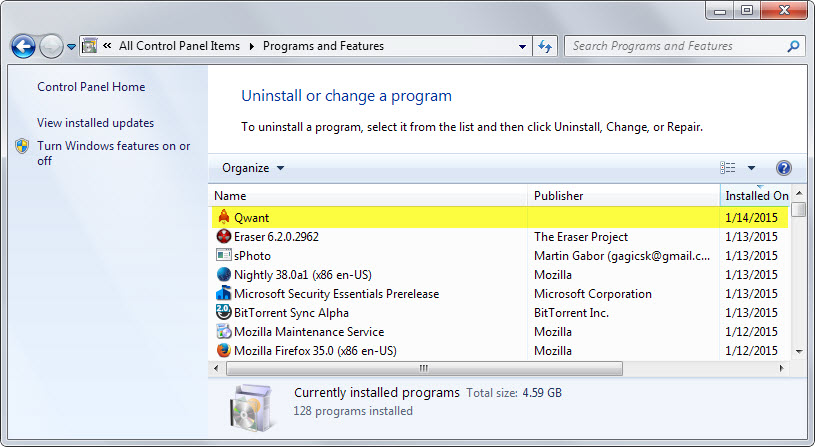This screenshot has height=447, width=815.
Task: Open address bar history dropdown
Action: 522,46
